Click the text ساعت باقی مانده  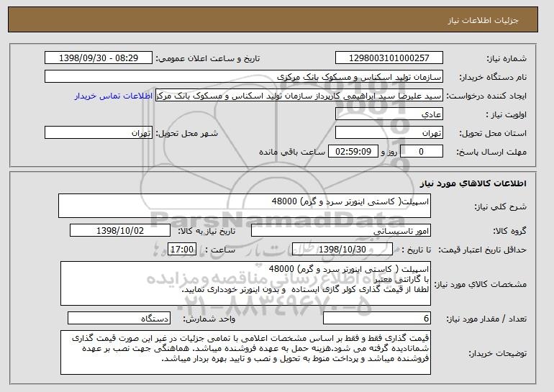click(292, 152)
